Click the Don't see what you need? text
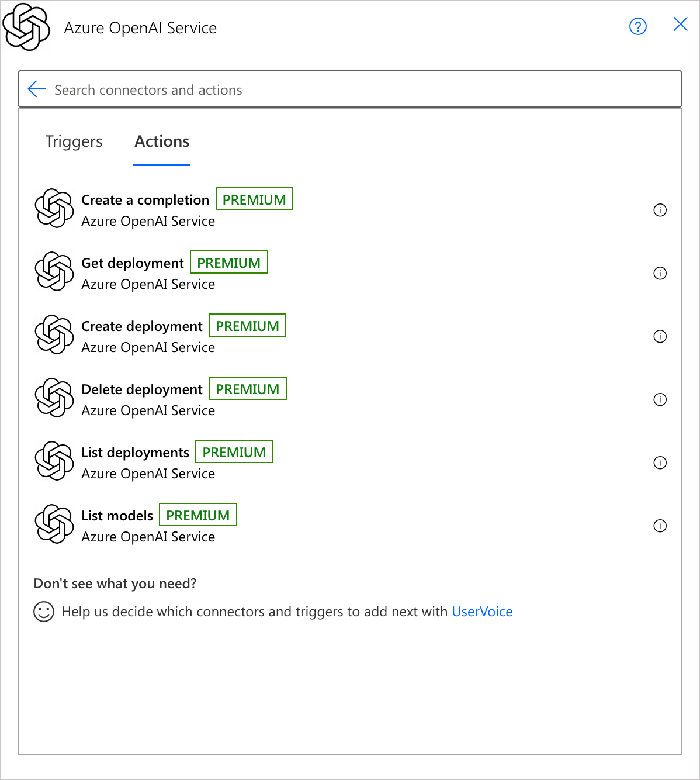Image resolution: width=700 pixels, height=780 pixels. coord(115,584)
